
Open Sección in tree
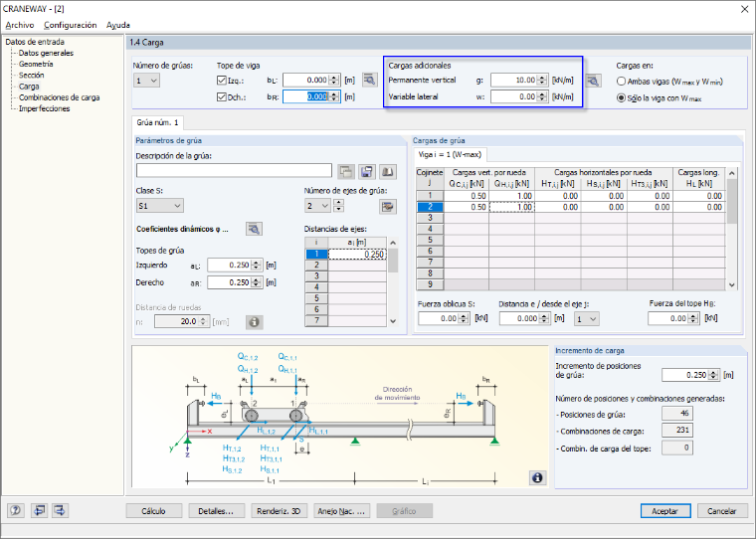[32, 76]
